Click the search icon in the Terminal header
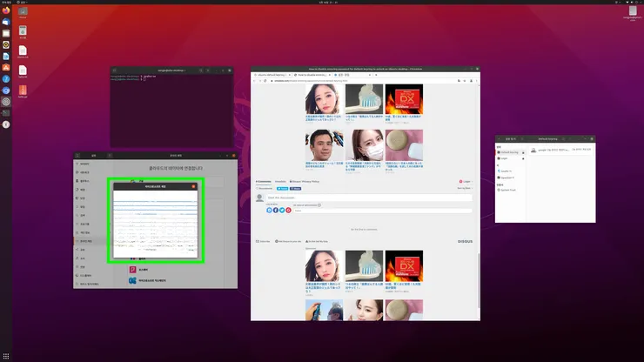The height and width of the screenshot is (362, 644). (201, 70)
